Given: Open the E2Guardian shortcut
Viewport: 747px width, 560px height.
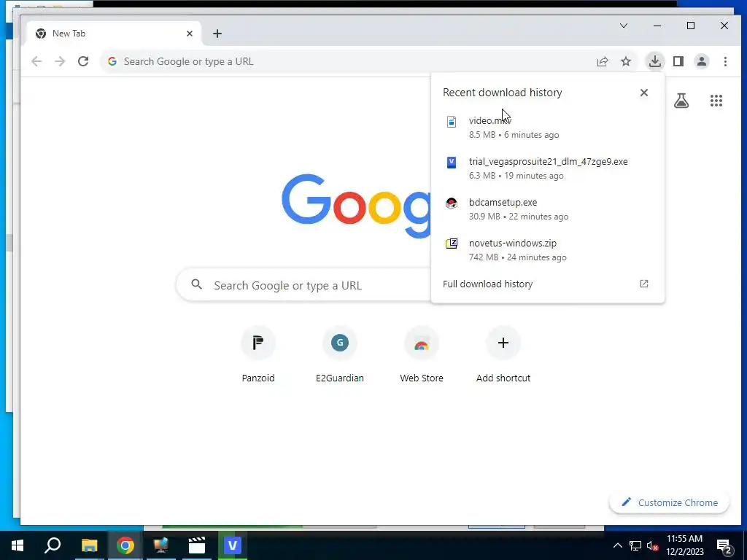Looking at the screenshot, I should [340, 355].
